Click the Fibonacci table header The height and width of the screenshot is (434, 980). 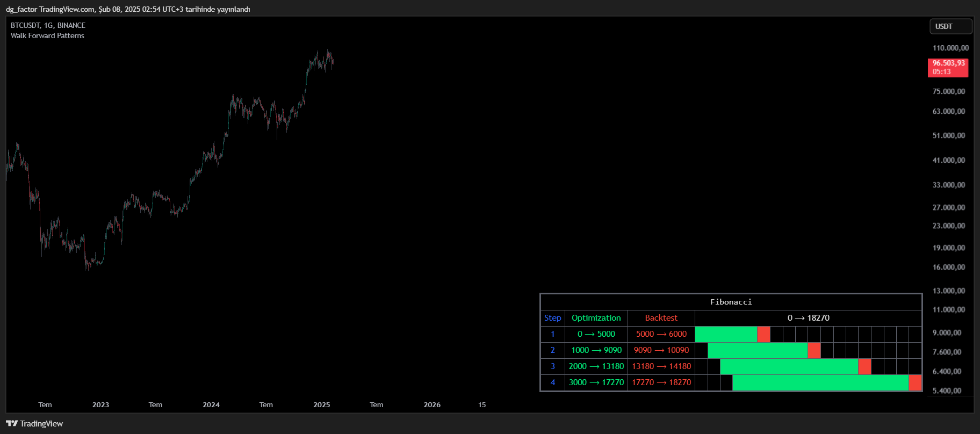point(731,302)
